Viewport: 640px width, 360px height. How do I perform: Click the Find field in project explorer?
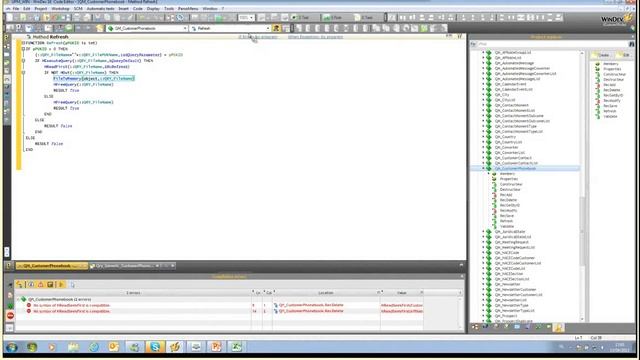tap(552, 44)
